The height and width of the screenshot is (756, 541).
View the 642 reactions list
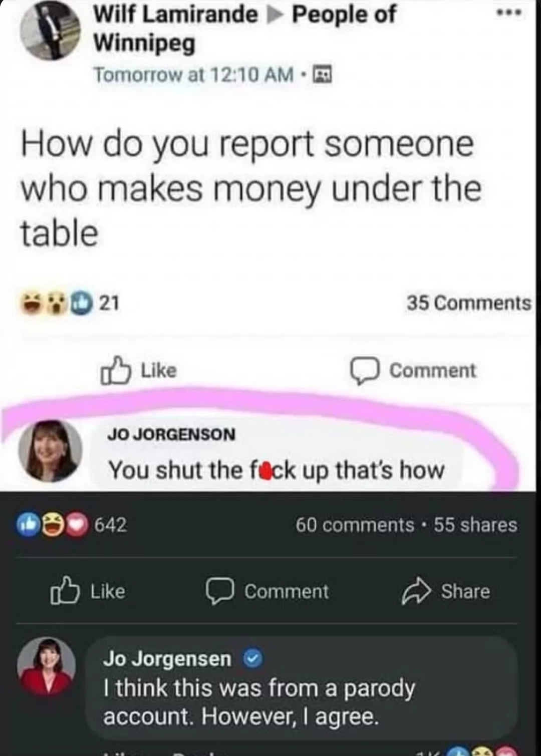[x=73, y=525]
